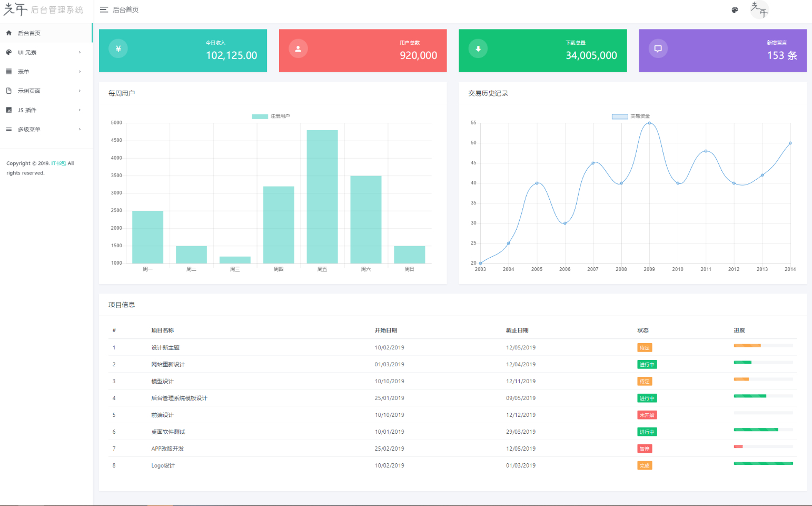812x506 pixels.
Task: Click the 周五 bar in the weekly users chart
Action: click(322, 197)
